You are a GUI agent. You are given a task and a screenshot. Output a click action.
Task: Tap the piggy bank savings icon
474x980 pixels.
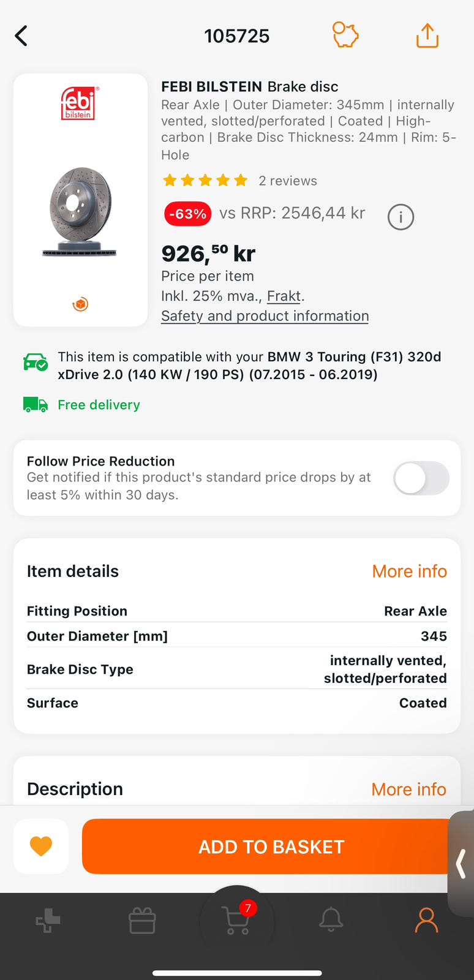(345, 35)
